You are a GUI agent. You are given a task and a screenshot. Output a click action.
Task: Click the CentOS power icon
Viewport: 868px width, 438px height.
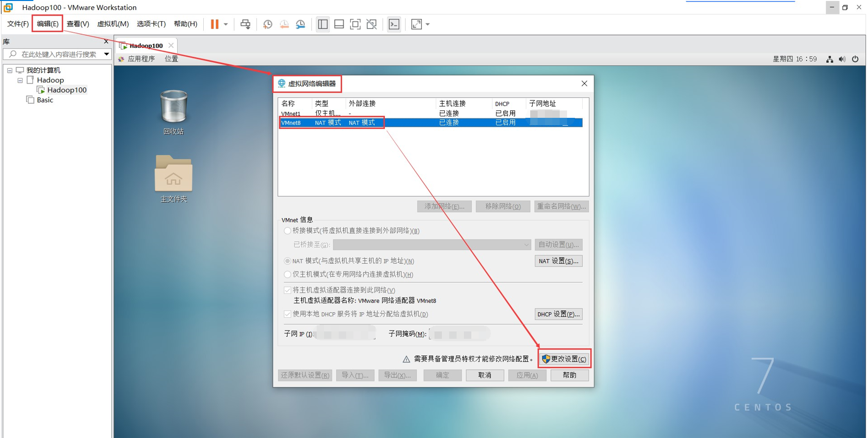coord(855,59)
